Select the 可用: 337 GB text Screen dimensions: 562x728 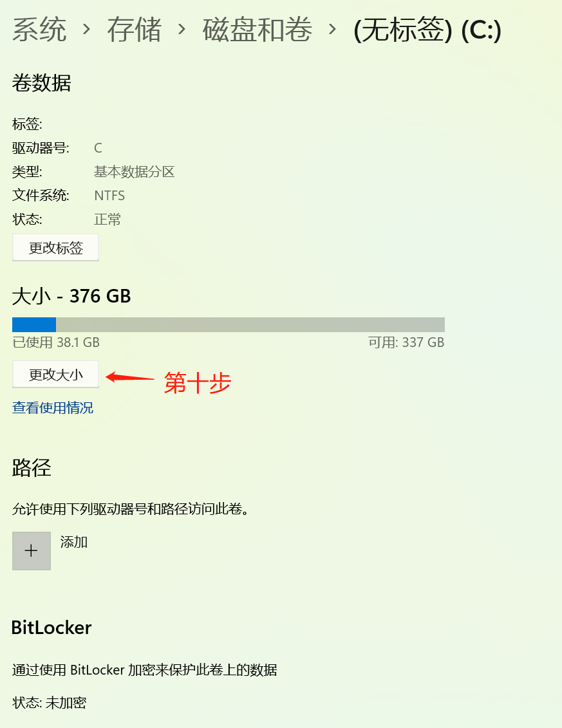point(406,342)
